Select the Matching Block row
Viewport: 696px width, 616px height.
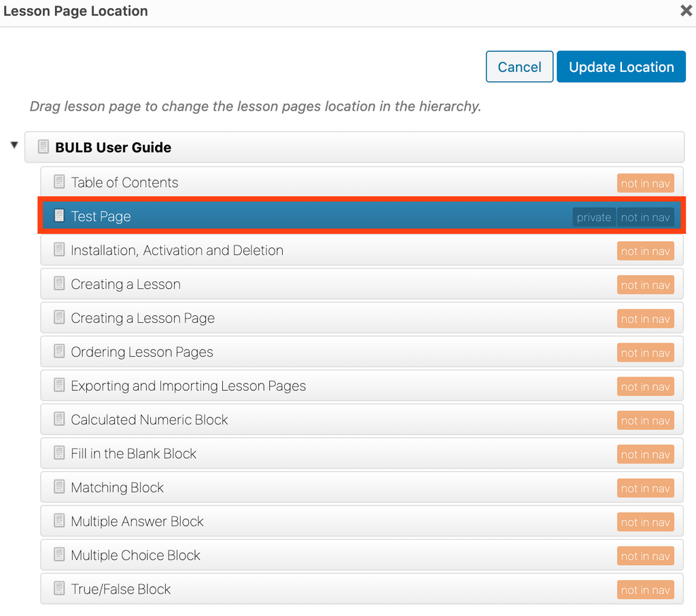[x=362, y=487]
